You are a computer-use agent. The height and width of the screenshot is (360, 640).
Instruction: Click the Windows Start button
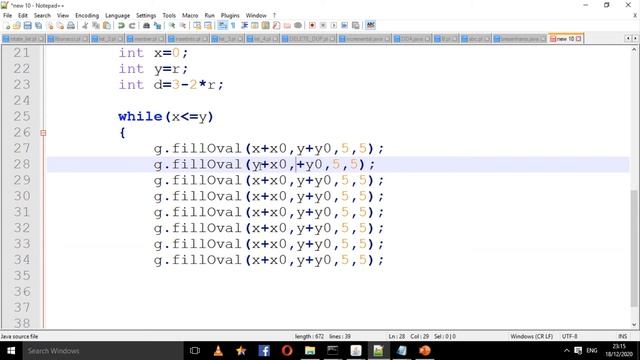(11, 351)
